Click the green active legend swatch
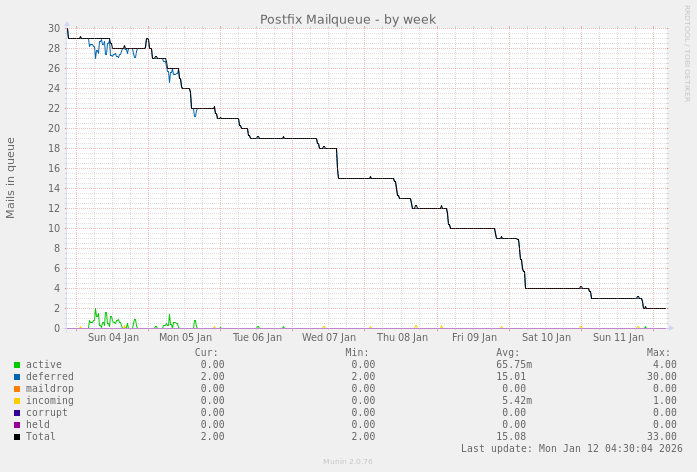This screenshot has height=472, width=697. 17,365
